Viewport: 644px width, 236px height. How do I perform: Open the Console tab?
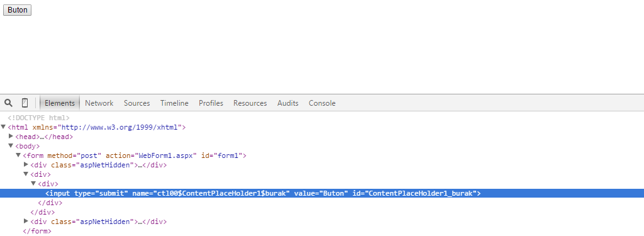(322, 103)
